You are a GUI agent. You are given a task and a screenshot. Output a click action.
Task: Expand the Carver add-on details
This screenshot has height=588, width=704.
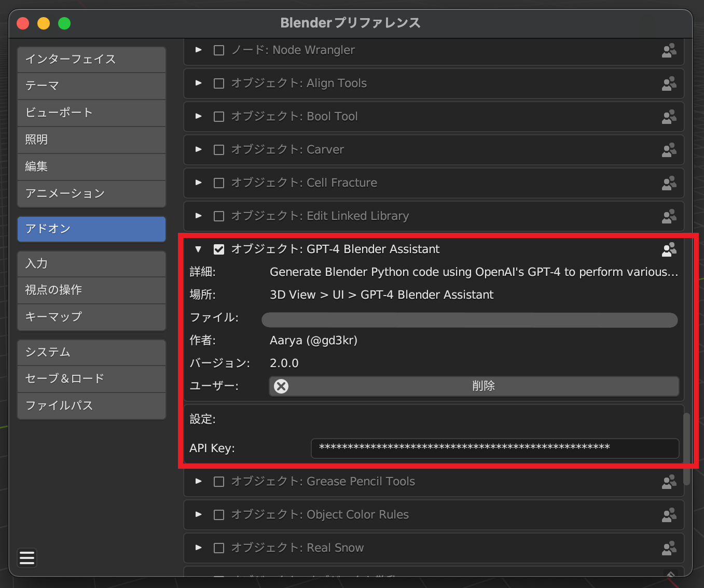pos(198,149)
